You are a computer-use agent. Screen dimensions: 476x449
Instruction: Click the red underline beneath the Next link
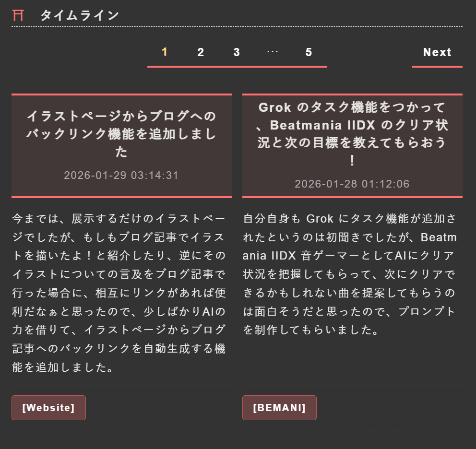(437, 67)
